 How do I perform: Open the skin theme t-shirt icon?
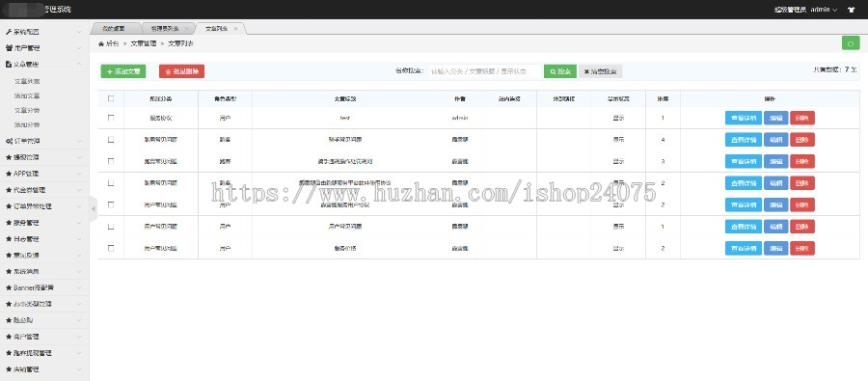tap(852, 10)
